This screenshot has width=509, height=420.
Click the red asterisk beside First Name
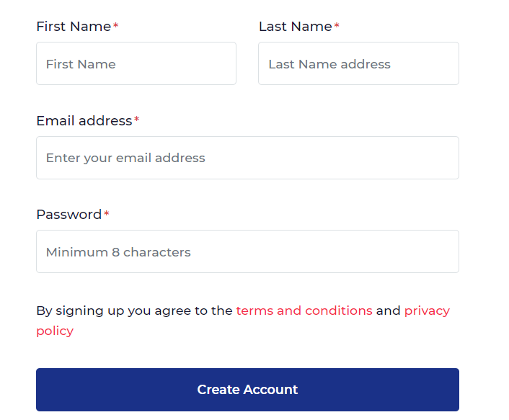tap(116, 27)
